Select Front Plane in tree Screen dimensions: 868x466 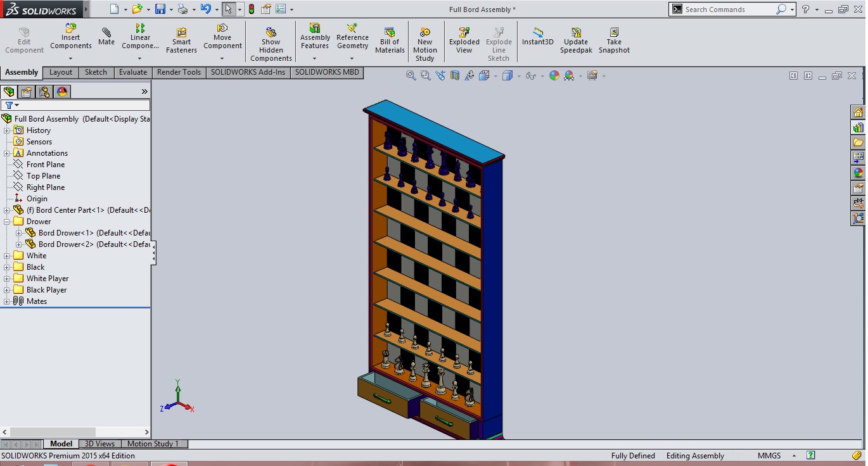[46, 165]
